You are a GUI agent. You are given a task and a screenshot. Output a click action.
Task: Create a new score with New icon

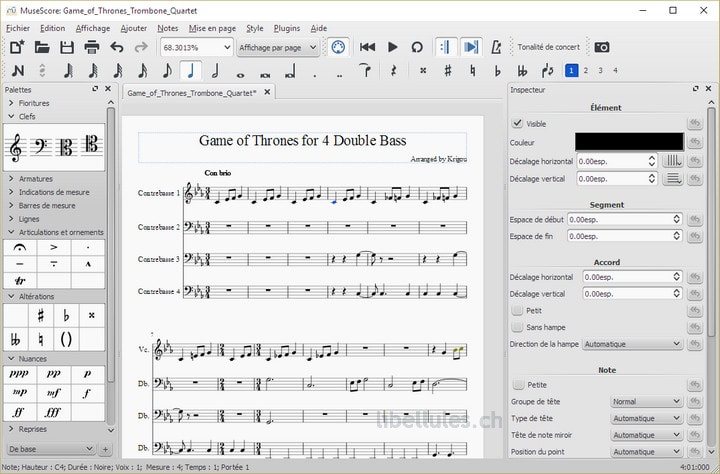[17, 47]
